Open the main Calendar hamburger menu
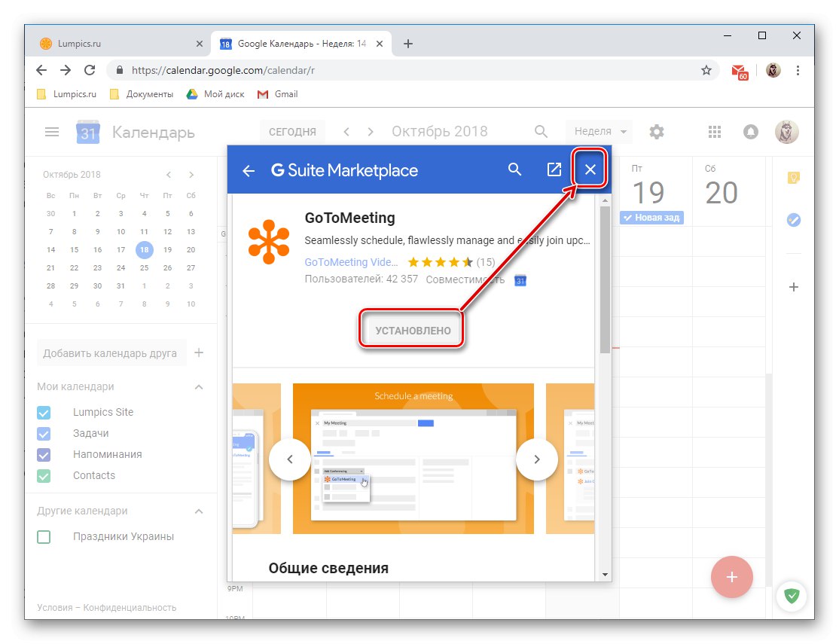839x644 pixels. coord(51,131)
